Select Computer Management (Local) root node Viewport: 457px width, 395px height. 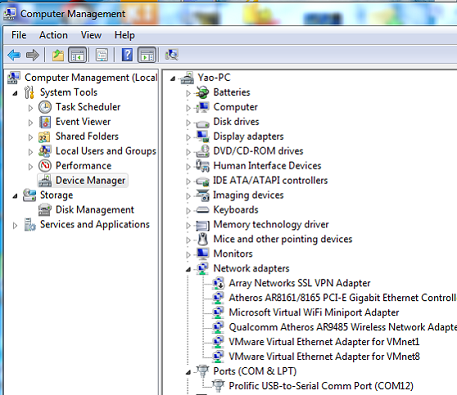click(91, 78)
